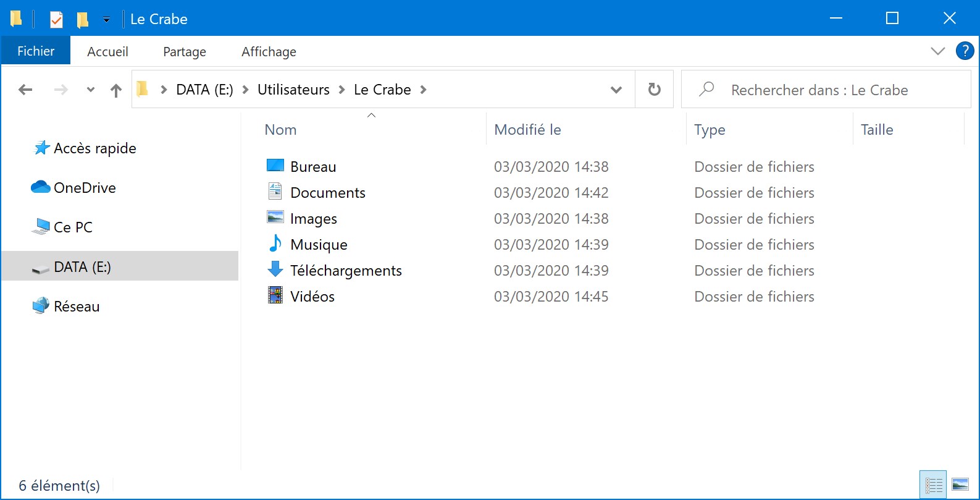This screenshot has height=500, width=980.
Task: Go back with the left arrow
Action: (x=25, y=90)
